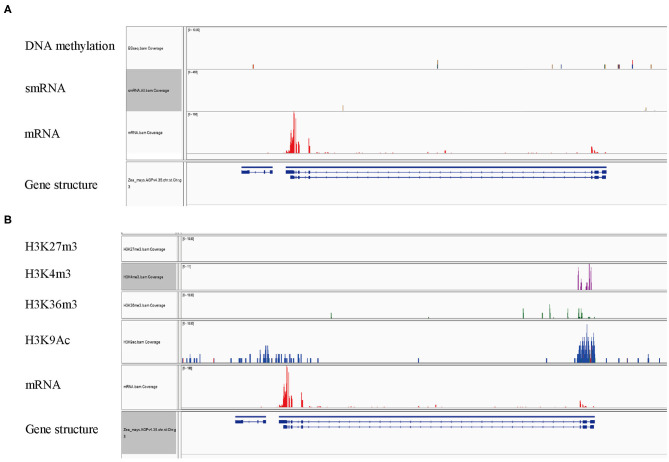Viewport: 669px width, 462px height.
Task: Click the short upstream gene model in panel A
Action: pyautogui.click(x=256, y=171)
